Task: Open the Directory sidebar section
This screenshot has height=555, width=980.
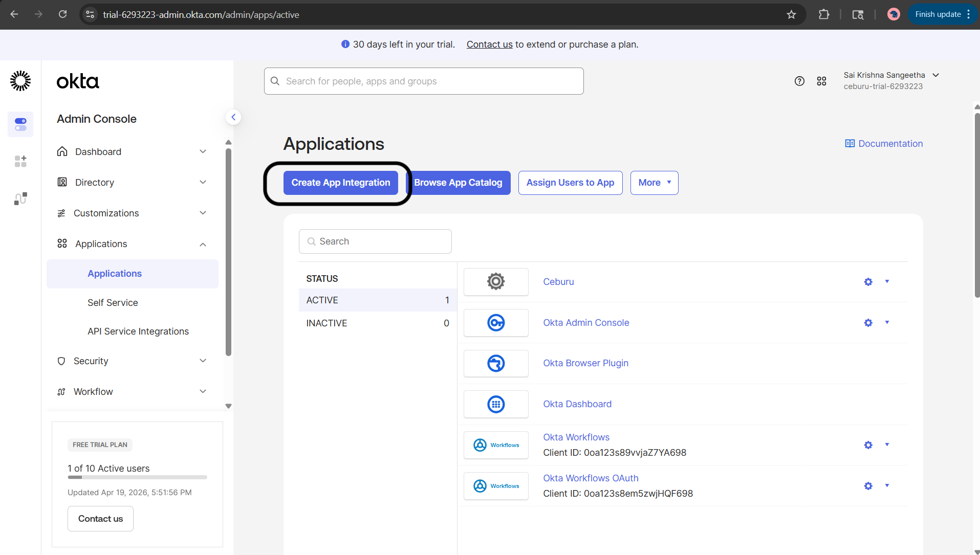Action: 133,183
